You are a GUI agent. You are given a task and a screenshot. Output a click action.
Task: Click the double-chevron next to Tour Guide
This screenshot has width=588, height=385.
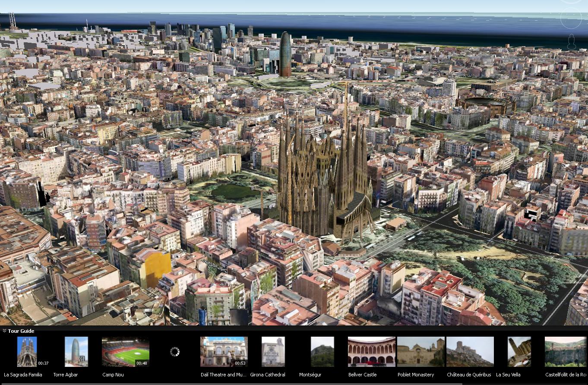(5, 331)
